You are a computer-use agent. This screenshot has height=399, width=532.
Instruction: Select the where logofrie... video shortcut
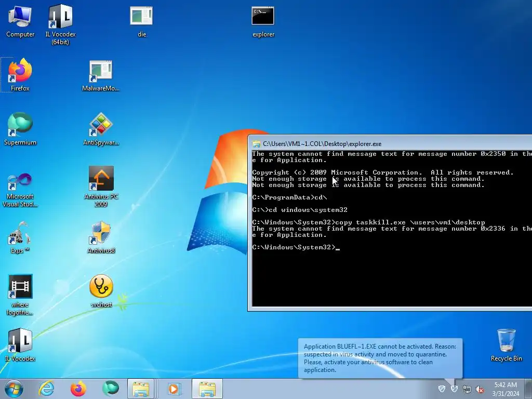[20, 295]
